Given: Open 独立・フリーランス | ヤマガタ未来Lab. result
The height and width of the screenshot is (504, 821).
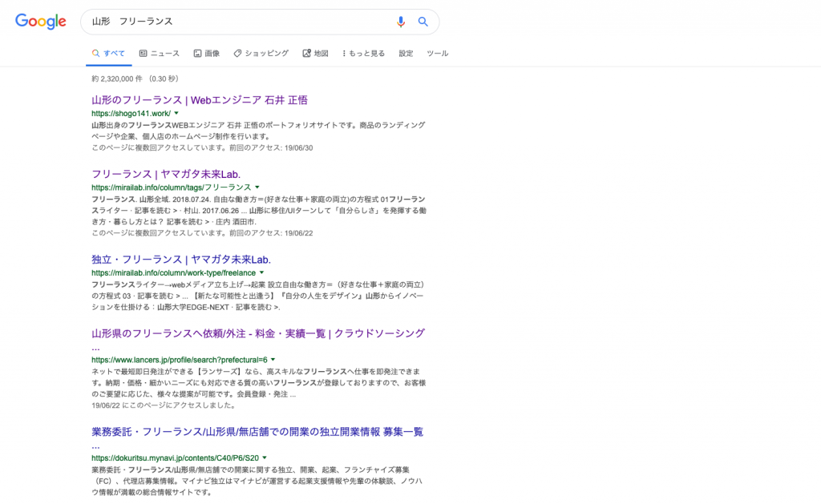Looking at the screenshot, I should tap(181, 260).
